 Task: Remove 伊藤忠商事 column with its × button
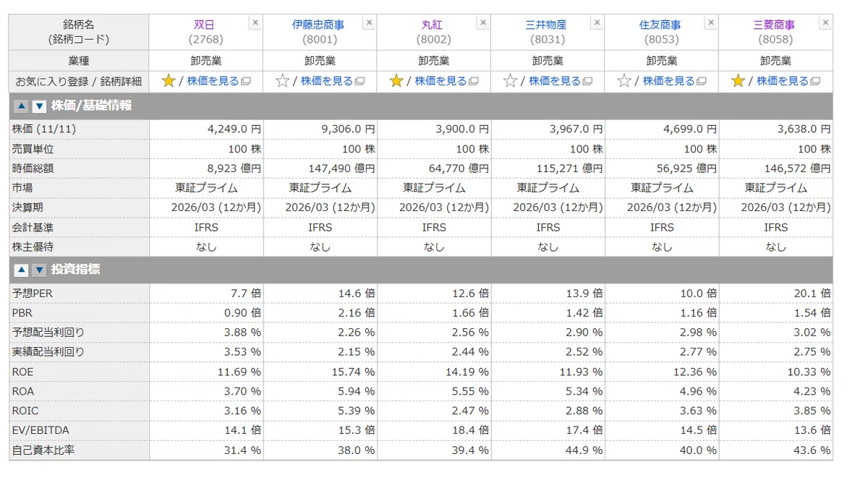(369, 23)
